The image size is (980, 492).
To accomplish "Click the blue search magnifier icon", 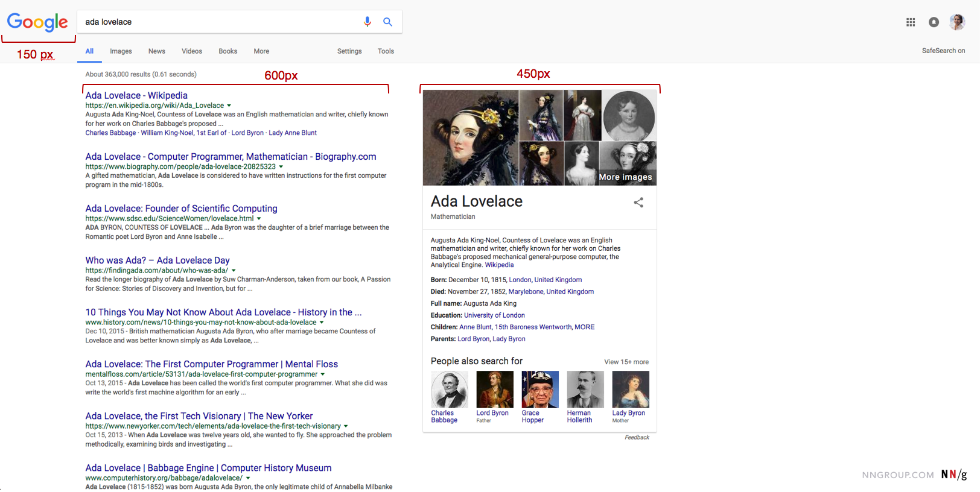I will coord(387,22).
